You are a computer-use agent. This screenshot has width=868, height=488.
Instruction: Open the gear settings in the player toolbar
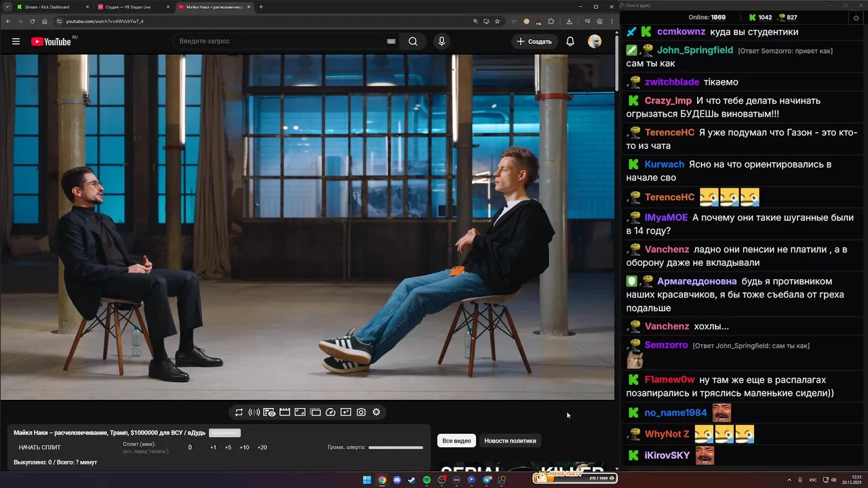pos(376,412)
